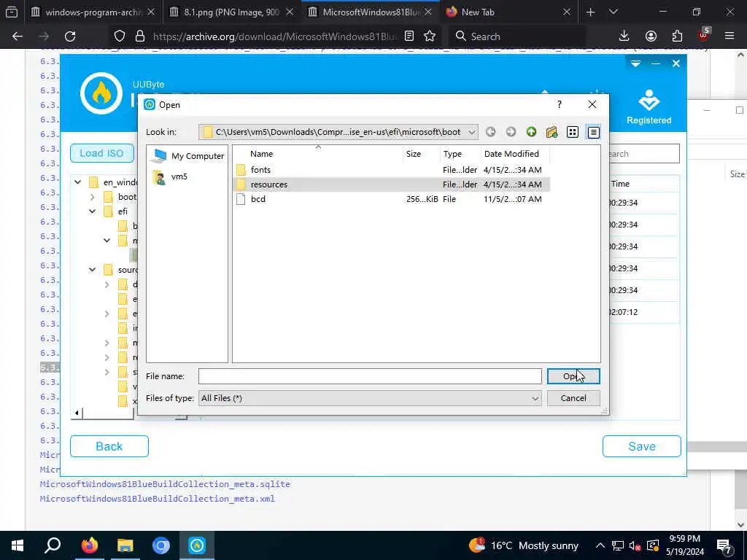Go back in Firefox
The height and width of the screenshot is (560, 747).
pyautogui.click(x=18, y=36)
